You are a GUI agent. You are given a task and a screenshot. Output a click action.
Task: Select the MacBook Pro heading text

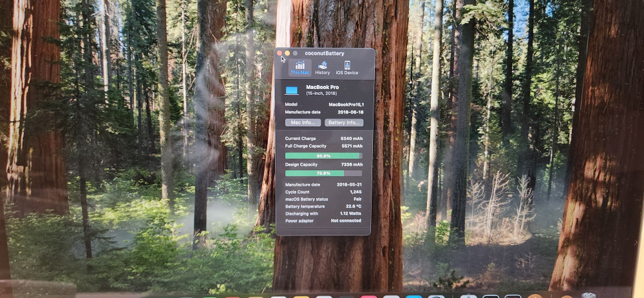323,87
